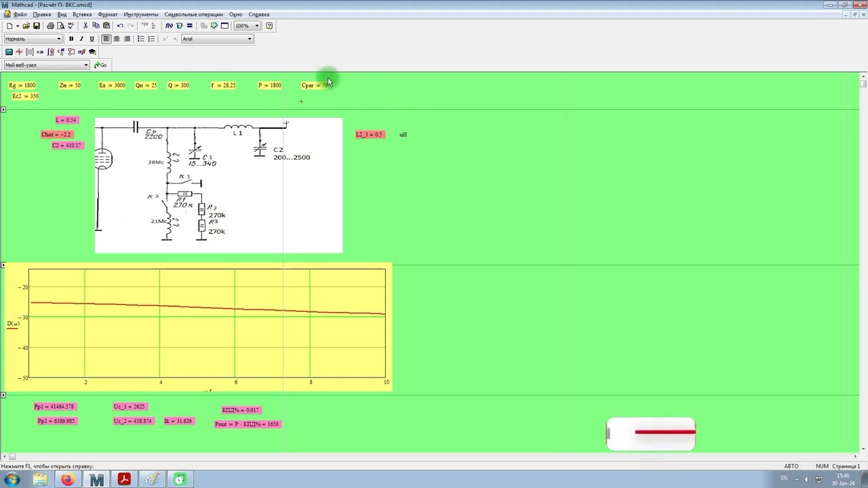Screen dimensions: 868x488
Task: Open the Windows Start menu
Action: click(x=12, y=480)
